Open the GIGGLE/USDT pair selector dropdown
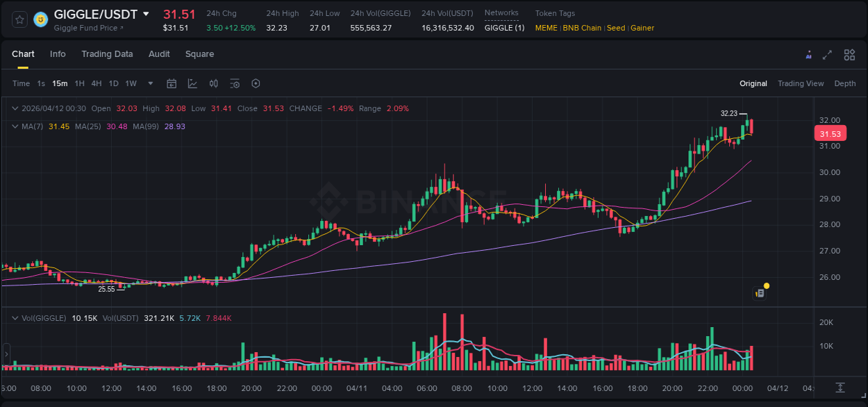This screenshot has height=407, width=868. pos(145,13)
